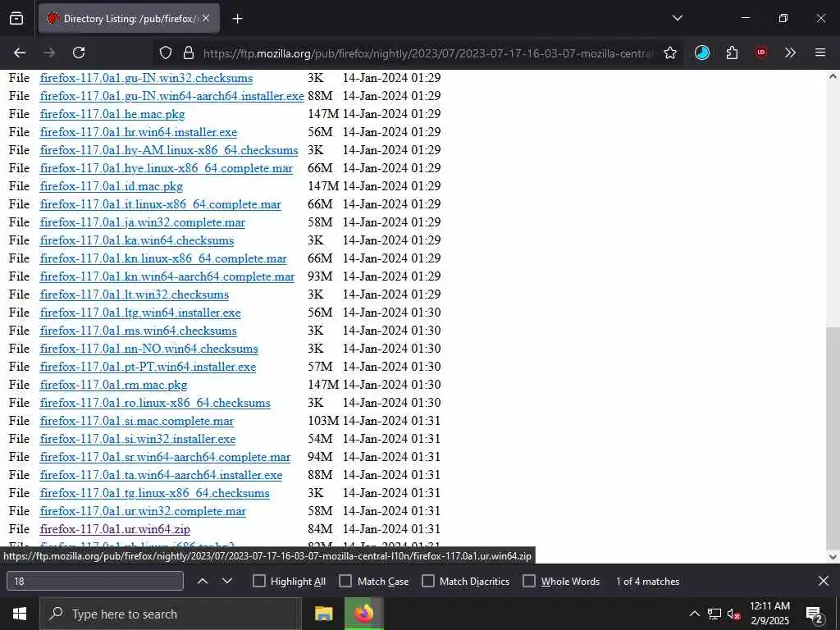This screenshot has height=630, width=840.
Task: Enable Match Diacritics checkbox
Action: coord(428,582)
